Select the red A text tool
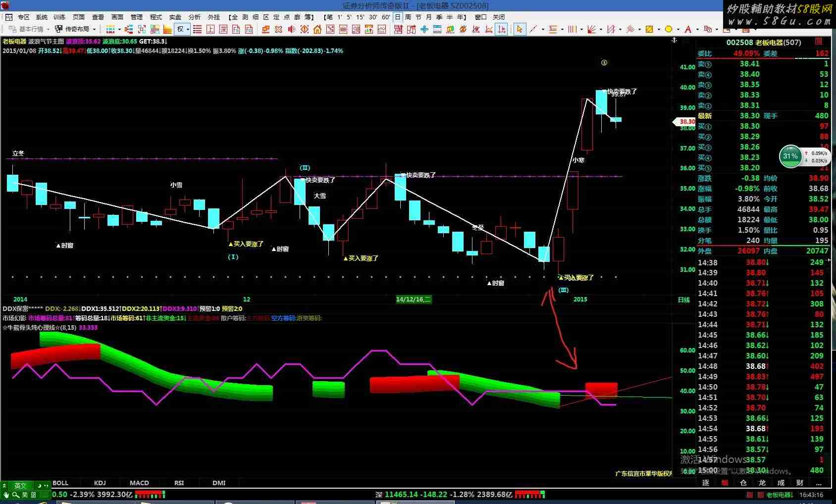 point(688,29)
